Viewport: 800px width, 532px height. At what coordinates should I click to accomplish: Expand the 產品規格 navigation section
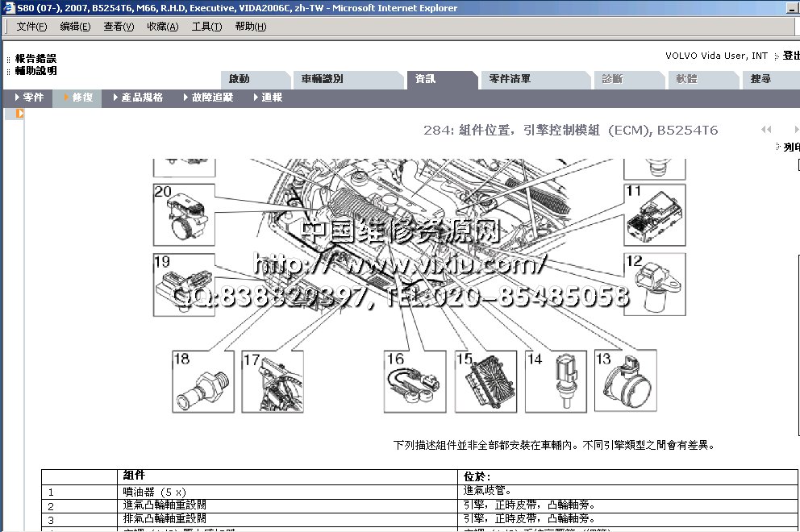(x=138, y=98)
